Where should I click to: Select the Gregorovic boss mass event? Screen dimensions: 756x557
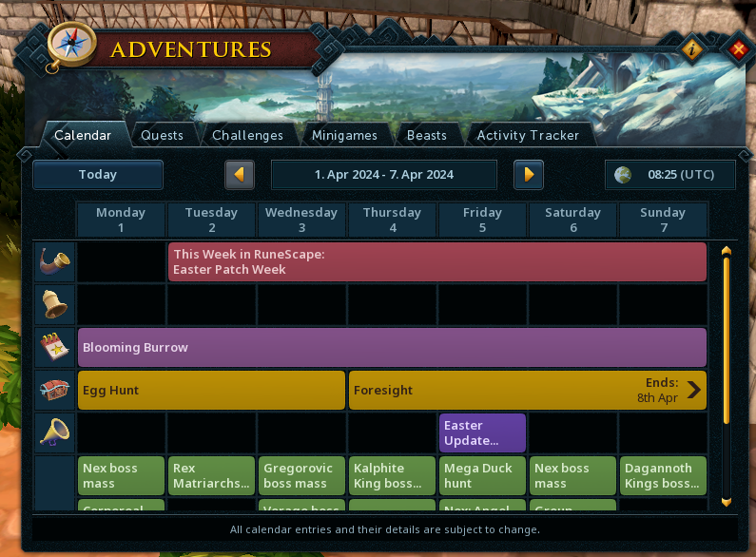(301, 475)
